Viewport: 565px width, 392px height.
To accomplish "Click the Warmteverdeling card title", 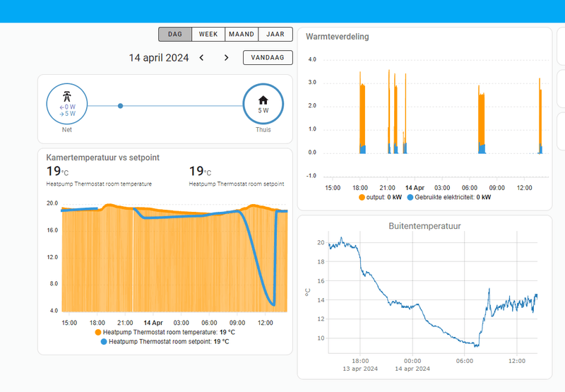I will tap(338, 37).
